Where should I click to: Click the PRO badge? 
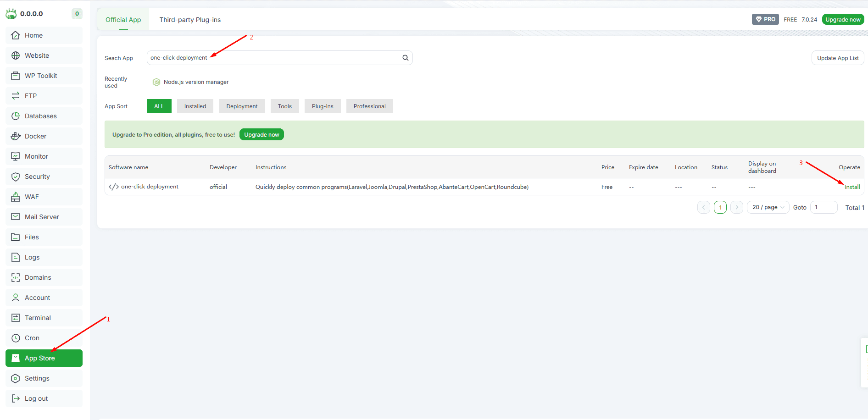coord(765,19)
